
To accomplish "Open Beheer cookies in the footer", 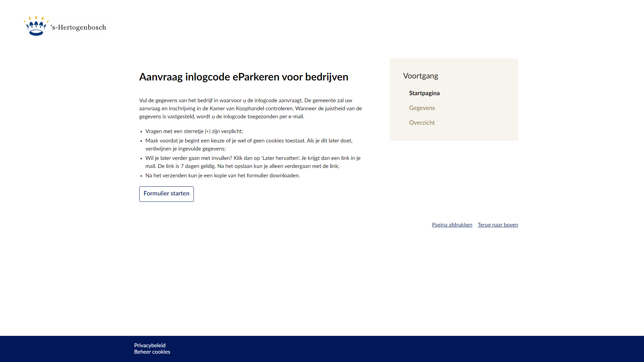I will (152, 352).
